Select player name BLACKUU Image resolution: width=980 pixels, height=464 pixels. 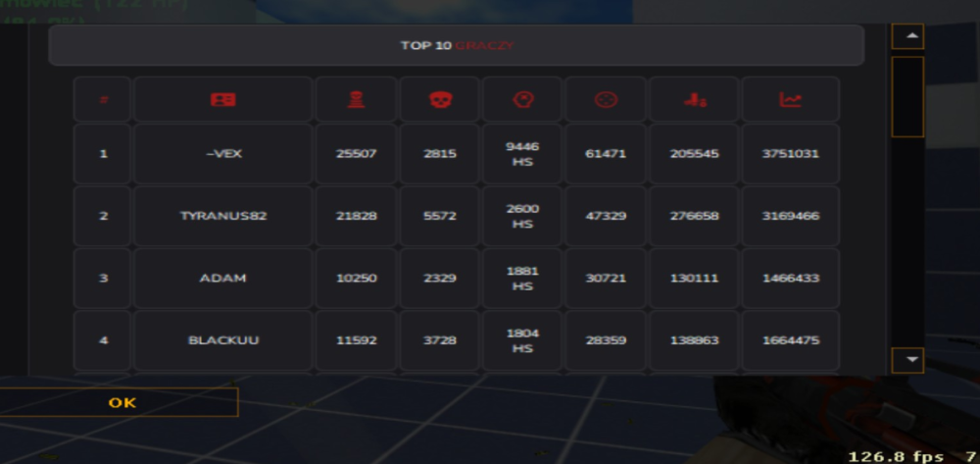click(x=223, y=340)
